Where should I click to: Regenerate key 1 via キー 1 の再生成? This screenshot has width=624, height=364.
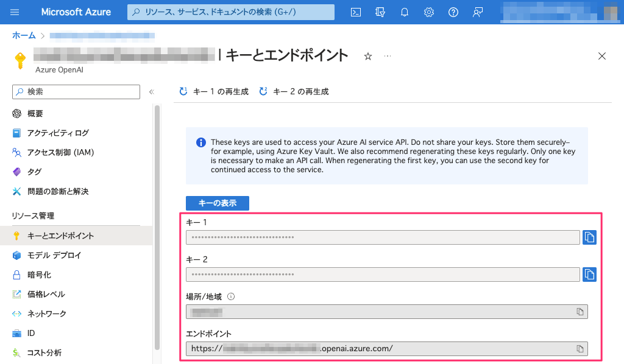[x=214, y=92]
